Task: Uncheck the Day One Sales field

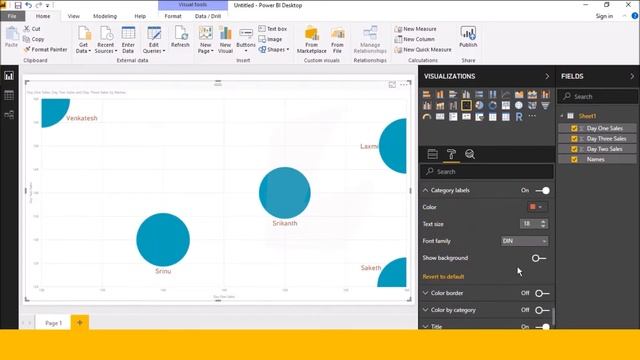Action: coord(574,128)
